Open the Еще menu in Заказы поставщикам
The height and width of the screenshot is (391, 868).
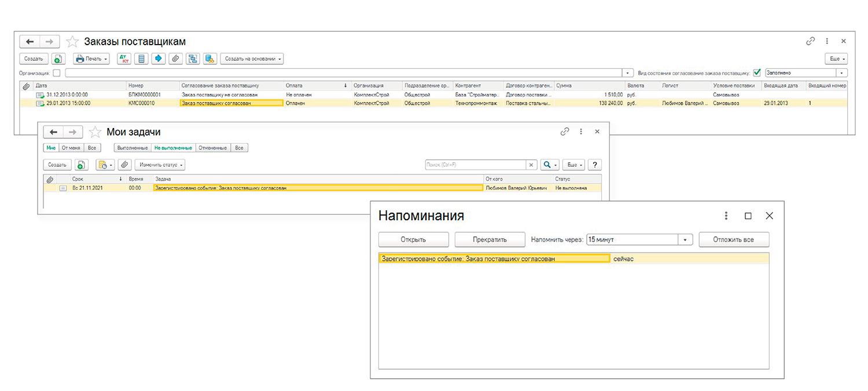[836, 59]
